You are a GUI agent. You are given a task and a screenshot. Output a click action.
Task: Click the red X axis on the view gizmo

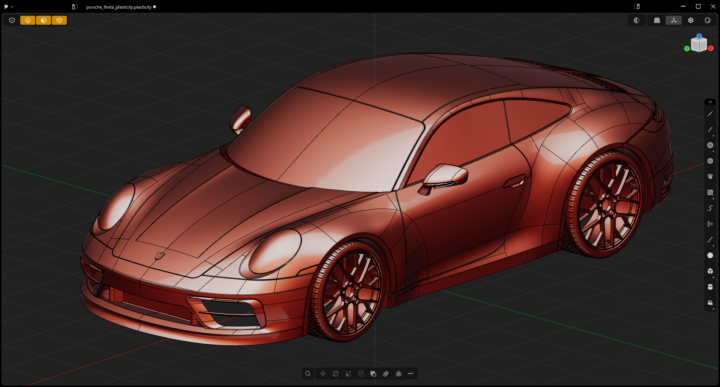[x=711, y=48]
